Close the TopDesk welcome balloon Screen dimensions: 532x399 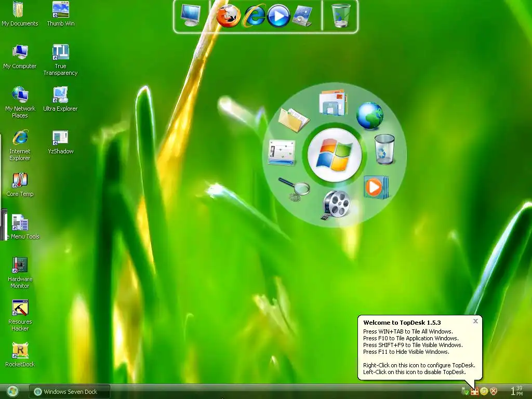click(475, 321)
